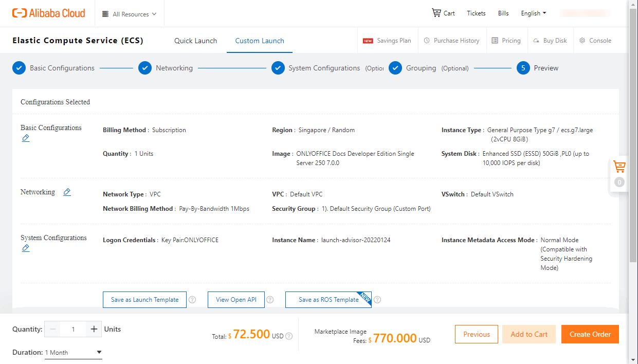Switch to the Quick Launch tab
Image resolution: width=638 pixels, height=364 pixels.
[195, 40]
